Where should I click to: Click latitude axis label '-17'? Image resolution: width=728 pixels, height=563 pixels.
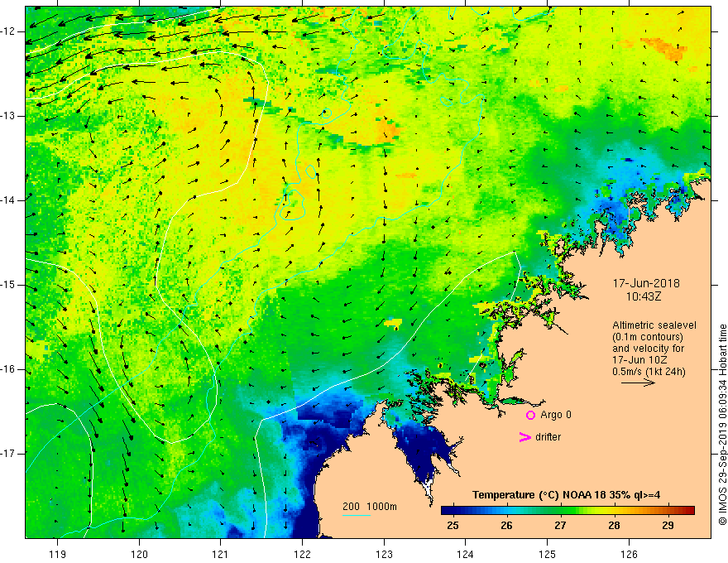click(8, 454)
